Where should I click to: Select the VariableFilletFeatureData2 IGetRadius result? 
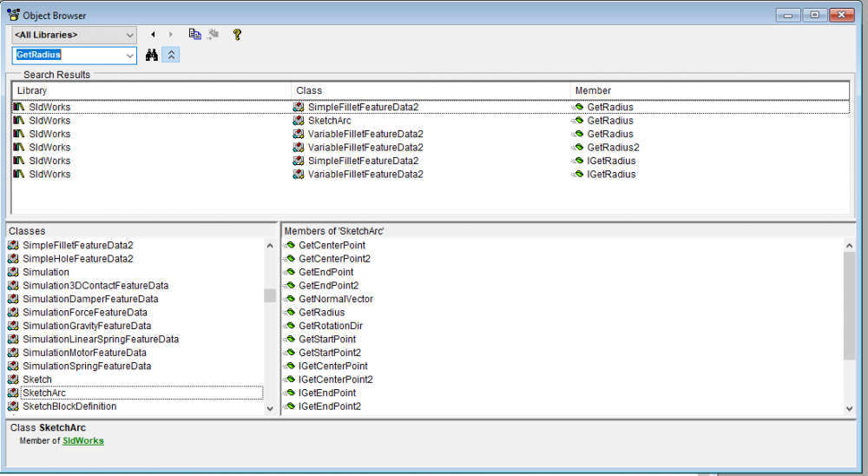tap(431, 174)
